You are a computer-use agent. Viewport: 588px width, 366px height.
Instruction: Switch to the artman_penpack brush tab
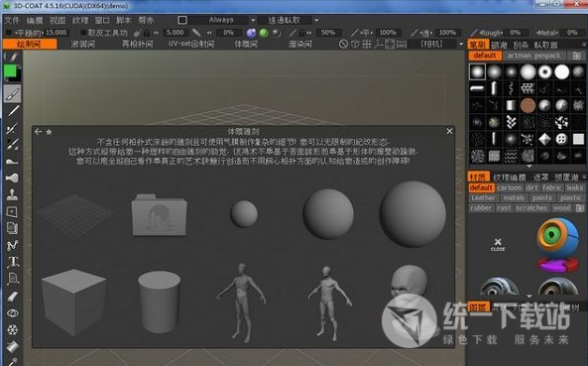click(x=533, y=56)
